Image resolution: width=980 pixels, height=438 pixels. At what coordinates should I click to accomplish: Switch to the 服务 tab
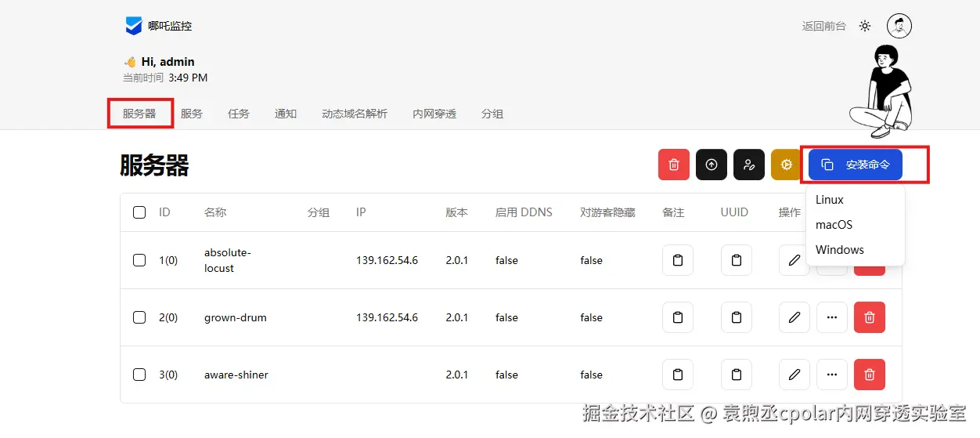[192, 114]
